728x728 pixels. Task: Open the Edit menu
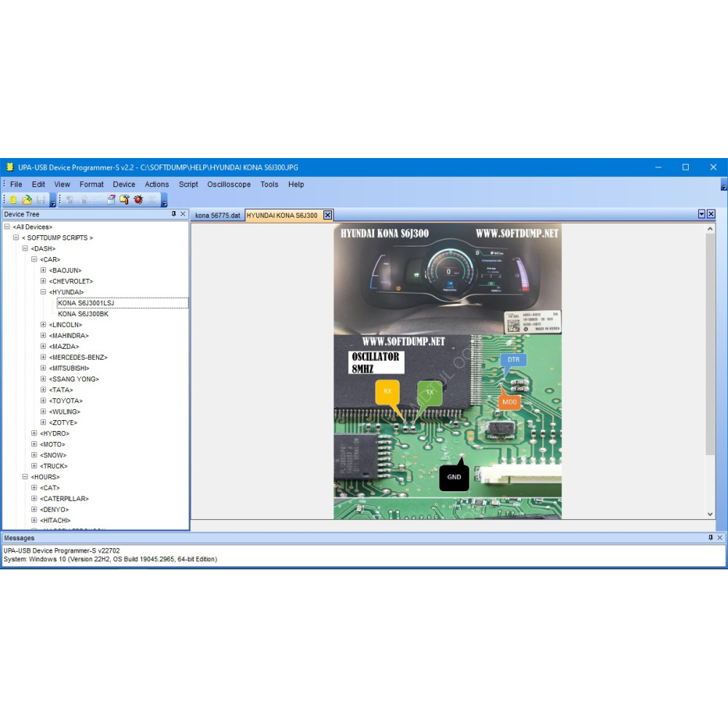click(39, 184)
